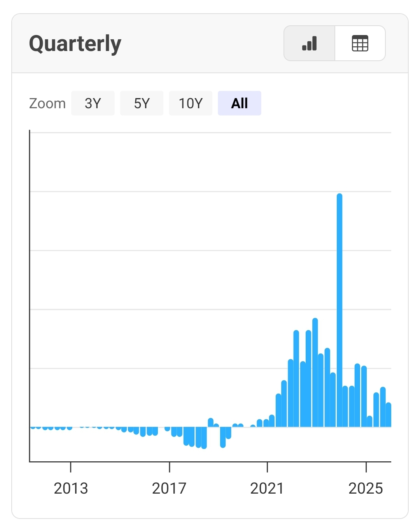Click the 2013 axis label
The width and height of the screenshot is (420, 524).
click(x=71, y=488)
